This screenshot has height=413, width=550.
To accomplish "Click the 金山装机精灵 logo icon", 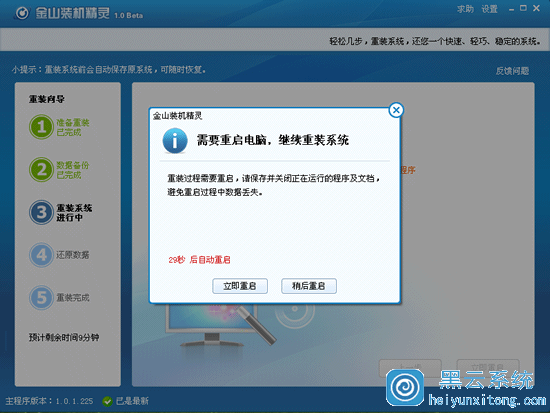I will 22,13.
